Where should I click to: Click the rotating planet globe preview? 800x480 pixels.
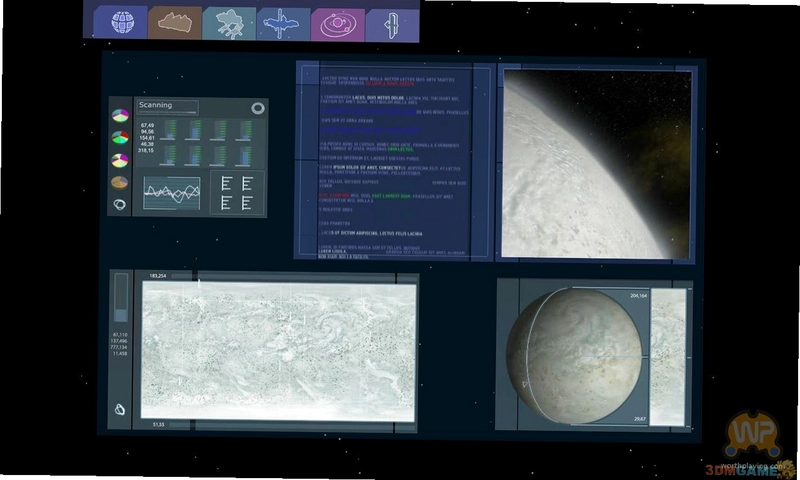(574, 356)
